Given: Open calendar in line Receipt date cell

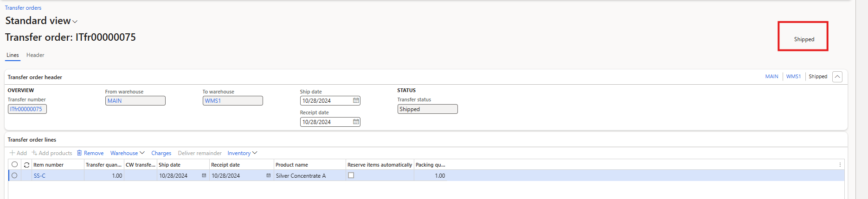Looking at the screenshot, I should pyautogui.click(x=268, y=175).
